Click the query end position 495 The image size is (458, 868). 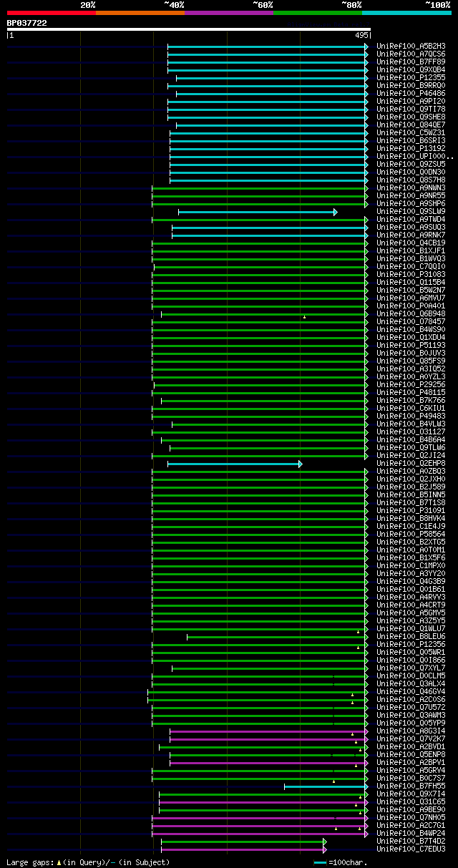[361, 35]
